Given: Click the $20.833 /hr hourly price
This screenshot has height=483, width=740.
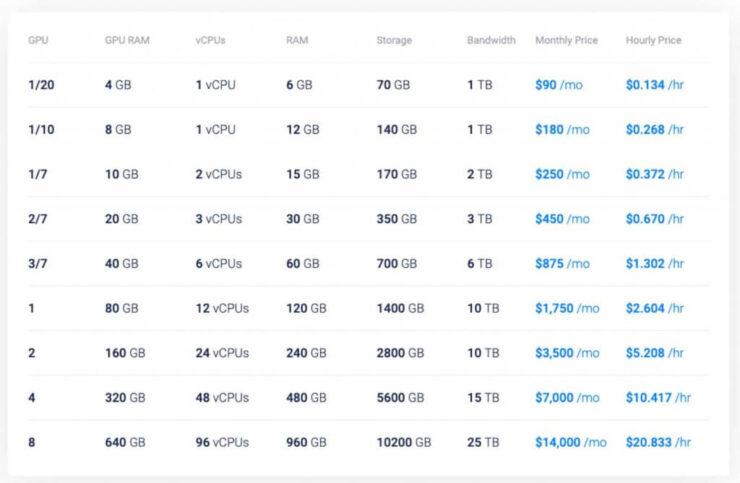Looking at the screenshot, I should pos(658,442).
